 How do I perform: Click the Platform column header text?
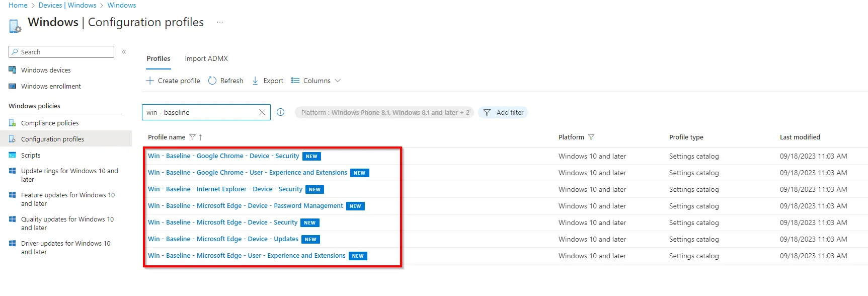click(x=571, y=137)
